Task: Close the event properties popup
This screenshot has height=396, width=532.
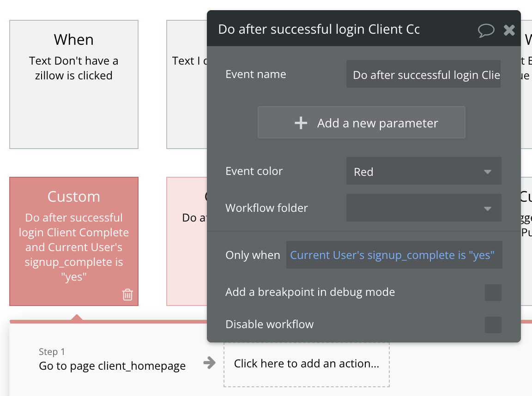Action: point(509,30)
